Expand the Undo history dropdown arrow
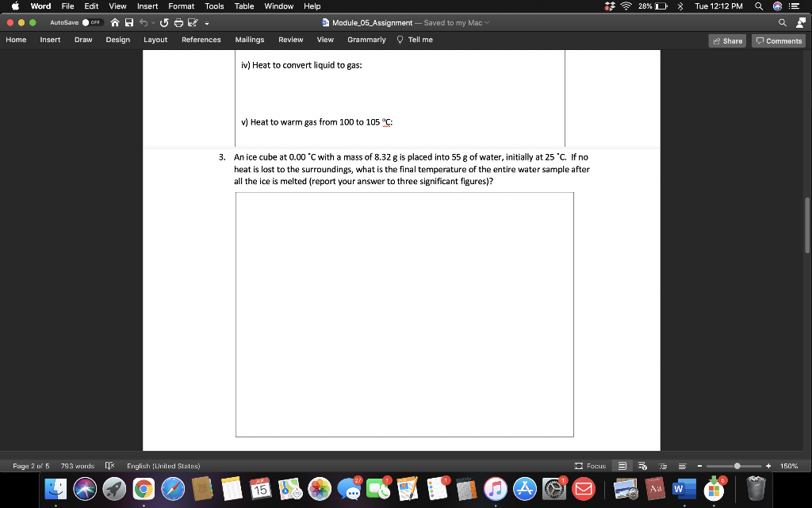This screenshot has height=508, width=812. coord(153,23)
